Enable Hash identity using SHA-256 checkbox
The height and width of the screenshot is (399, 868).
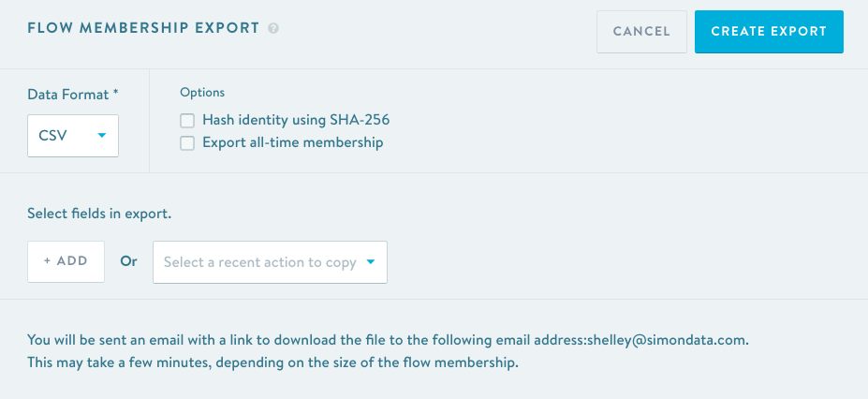[x=187, y=120]
